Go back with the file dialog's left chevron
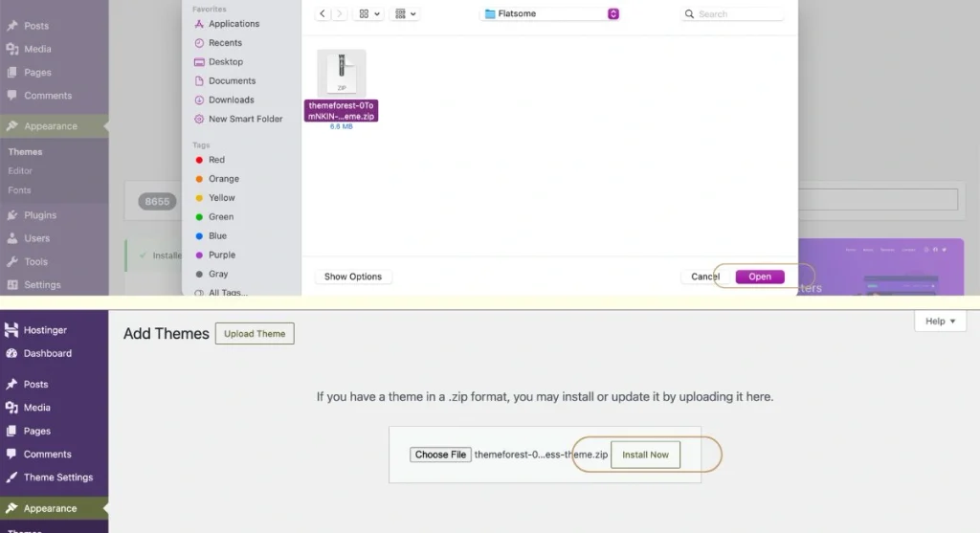Image resolution: width=980 pixels, height=533 pixels. pos(322,13)
